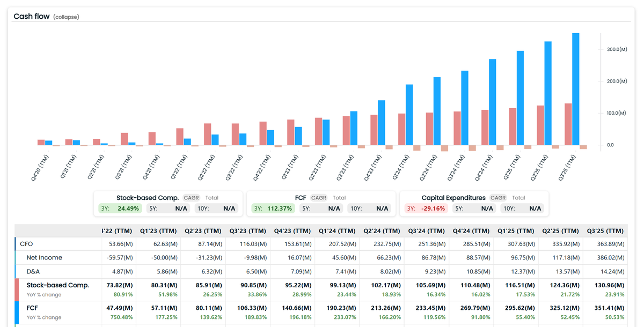Click the Capital Expenditures 5Y N/A badge
The height and width of the screenshot is (327, 644).
click(474, 209)
